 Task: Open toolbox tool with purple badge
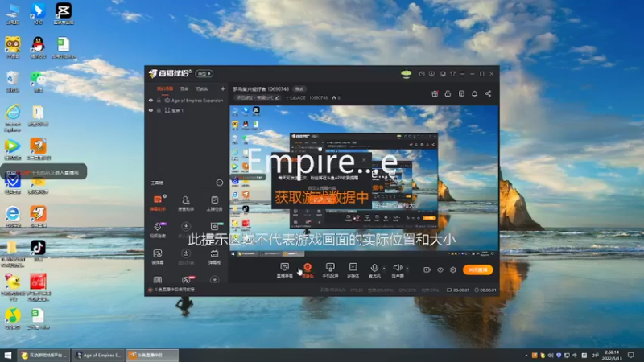click(158, 230)
